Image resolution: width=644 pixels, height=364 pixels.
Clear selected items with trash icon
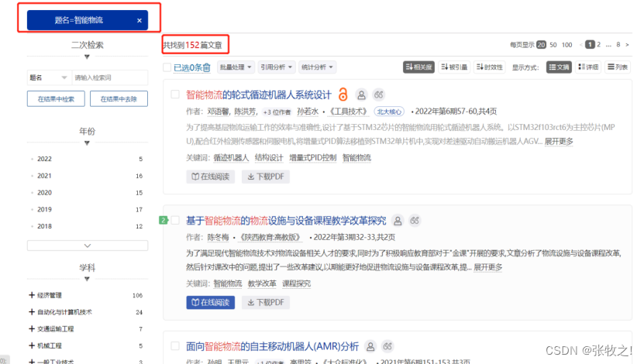click(x=207, y=67)
